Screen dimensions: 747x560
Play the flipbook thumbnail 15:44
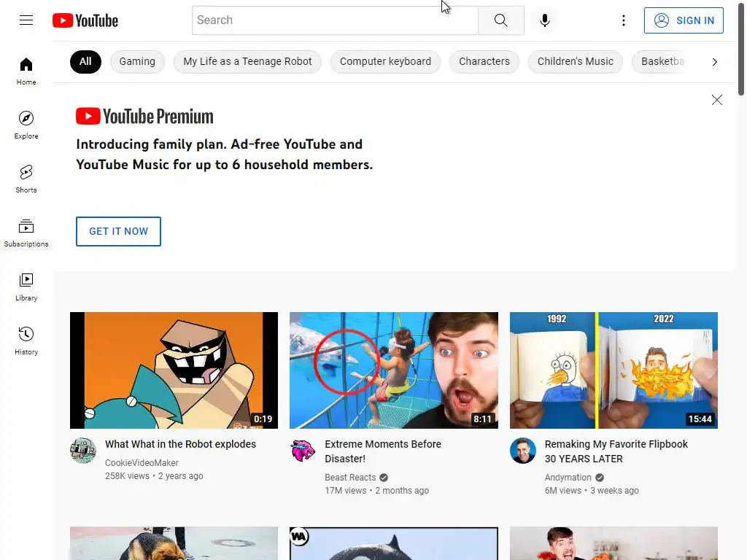click(x=614, y=370)
